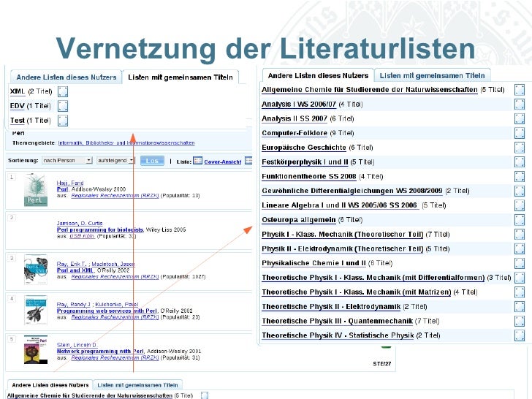Open 'Funktionentheorie SS 2008' list link
The width and height of the screenshot is (532, 399).
pos(308,176)
